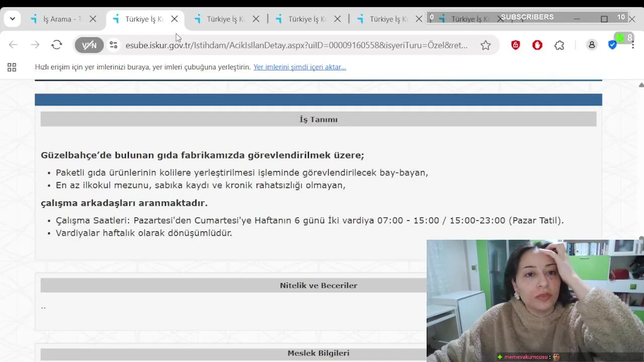Click the SUBSCRIBERS counter overlay

tap(527, 17)
